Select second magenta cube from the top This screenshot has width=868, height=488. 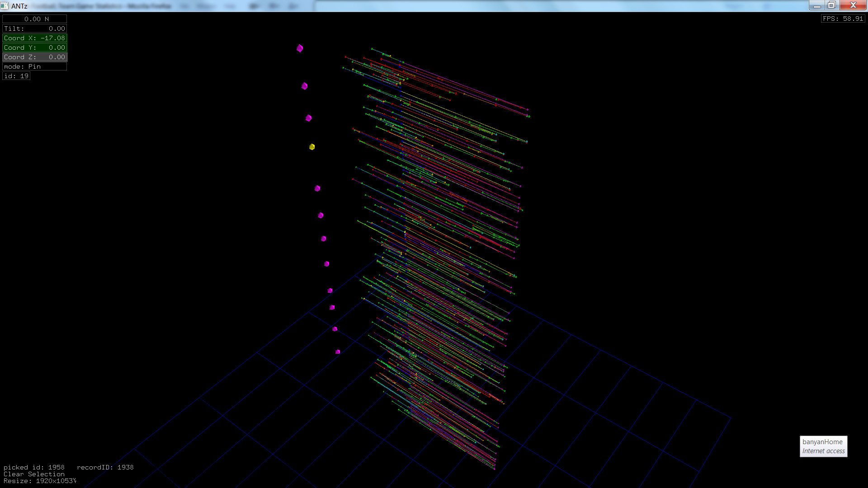click(x=305, y=86)
